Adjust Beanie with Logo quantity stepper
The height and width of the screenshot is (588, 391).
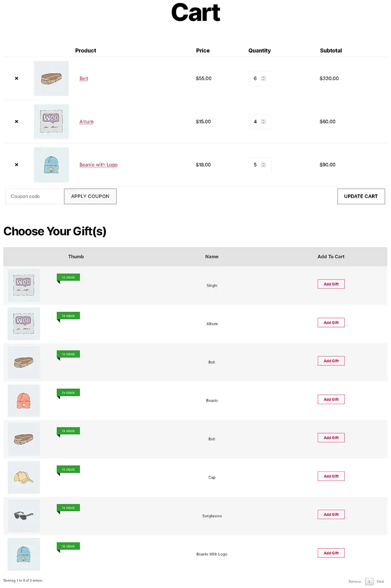point(263,165)
